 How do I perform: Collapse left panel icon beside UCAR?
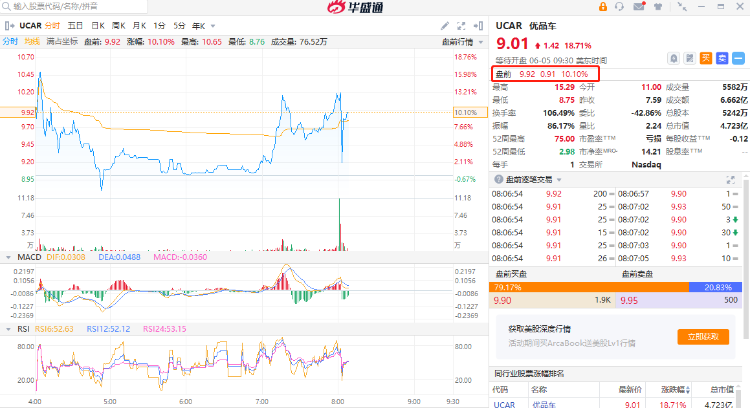[9, 25]
